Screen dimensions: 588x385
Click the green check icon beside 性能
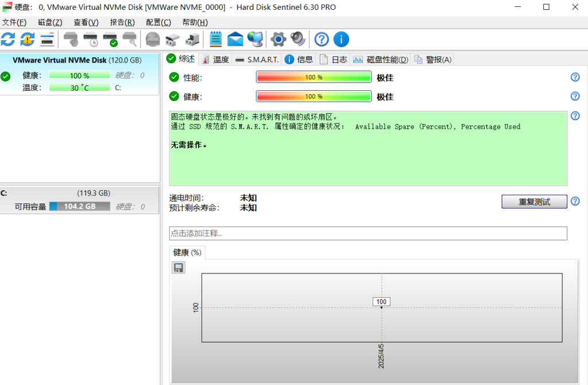pos(174,77)
